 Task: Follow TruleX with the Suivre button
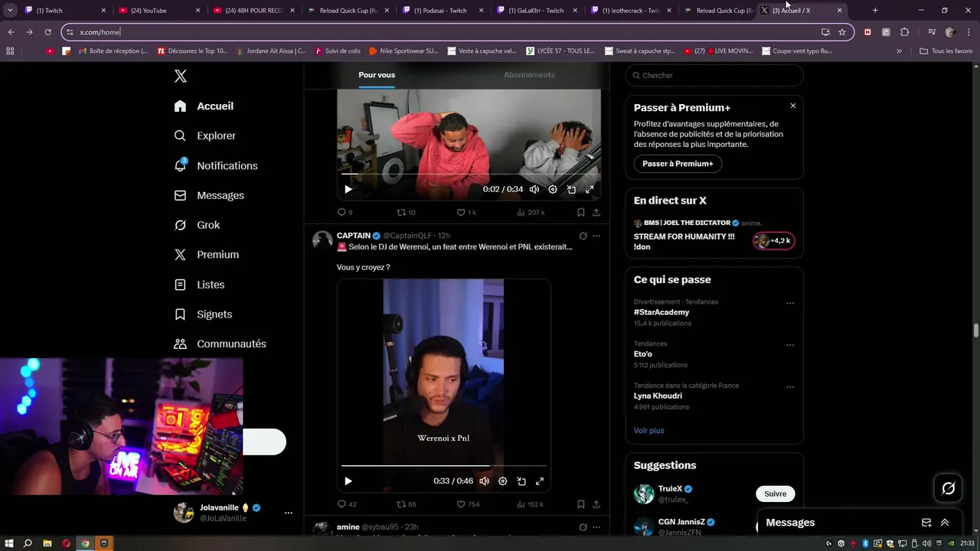776,494
